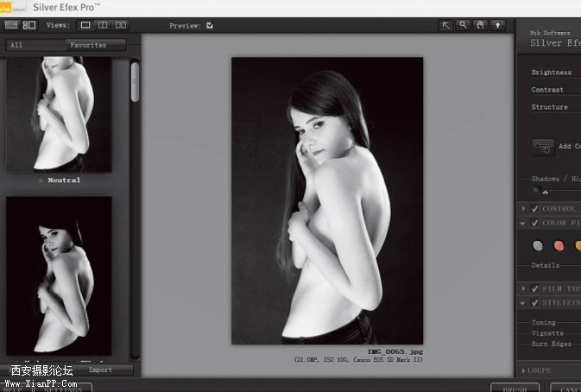581x392 pixels.
Task: Switch to split preview view
Action: [x=103, y=25]
